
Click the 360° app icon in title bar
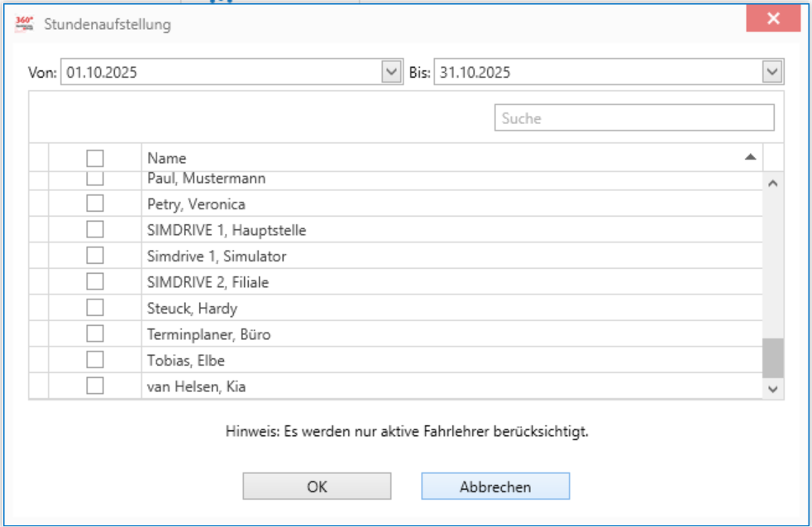tap(25, 24)
